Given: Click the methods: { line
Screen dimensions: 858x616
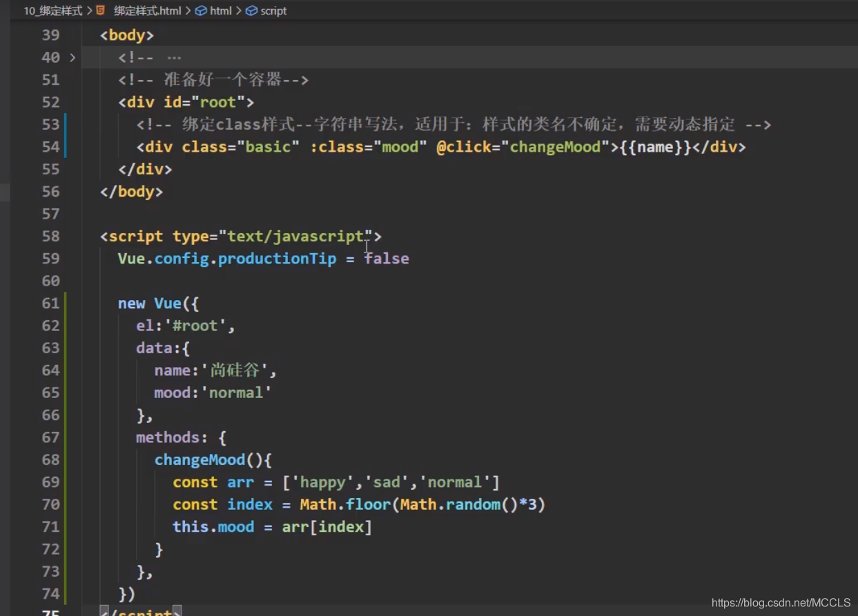Looking at the screenshot, I should pos(181,437).
